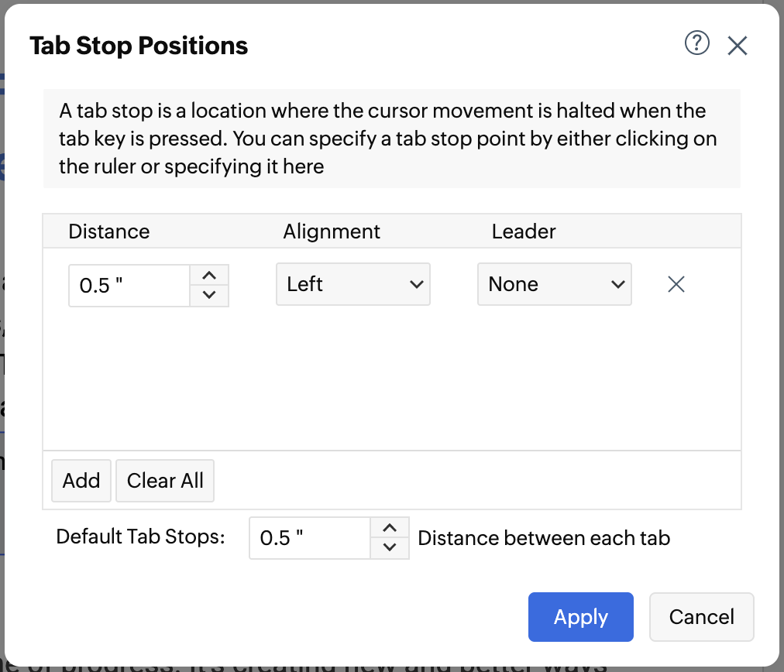
Task: Apply the tab stop settings
Action: tap(581, 617)
